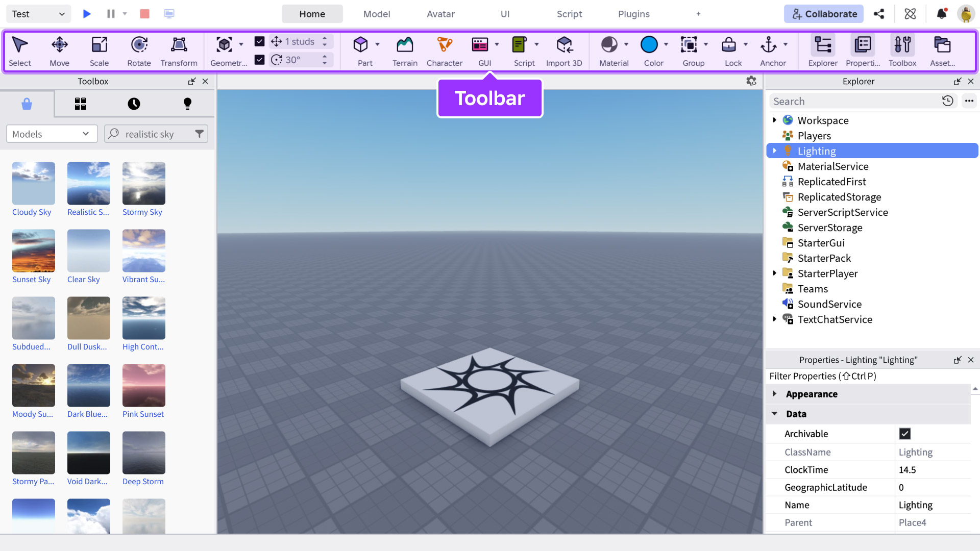Viewport: 980px width, 551px height.
Task: Select the Move tool
Action: (59, 51)
